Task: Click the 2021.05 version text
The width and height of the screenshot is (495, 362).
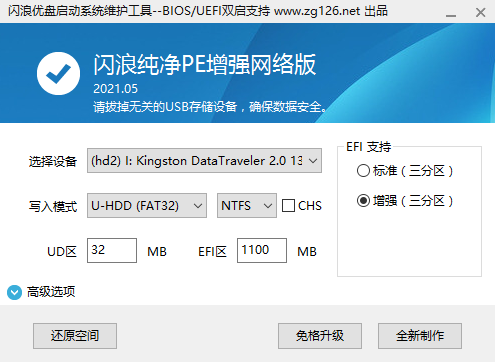Action: point(115,89)
